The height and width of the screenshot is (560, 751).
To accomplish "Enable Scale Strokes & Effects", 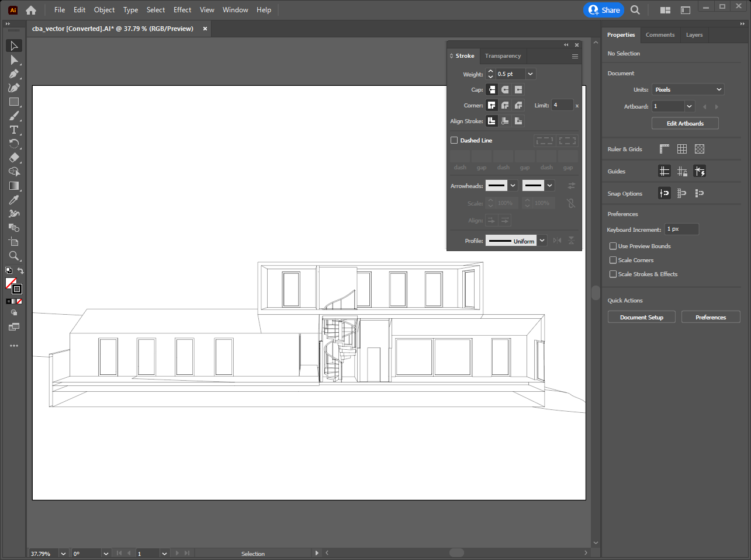I will [613, 274].
